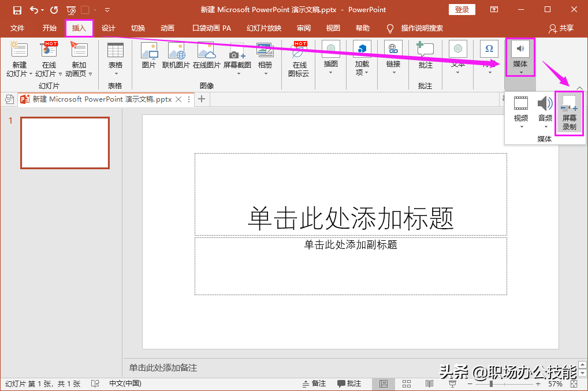Viewport: 588px width, 391px height.
Task: Expand the symbols group with Ω icon
Action: click(489, 58)
